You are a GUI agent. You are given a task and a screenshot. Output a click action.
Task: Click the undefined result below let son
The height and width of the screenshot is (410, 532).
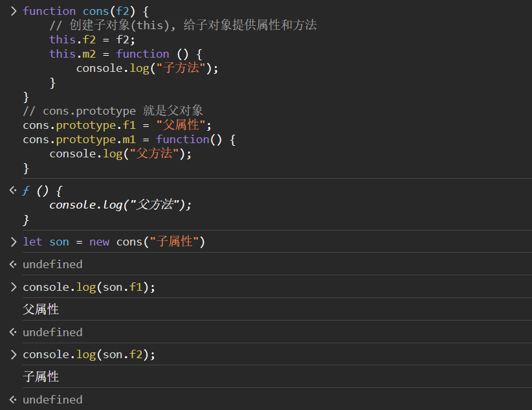point(52,264)
